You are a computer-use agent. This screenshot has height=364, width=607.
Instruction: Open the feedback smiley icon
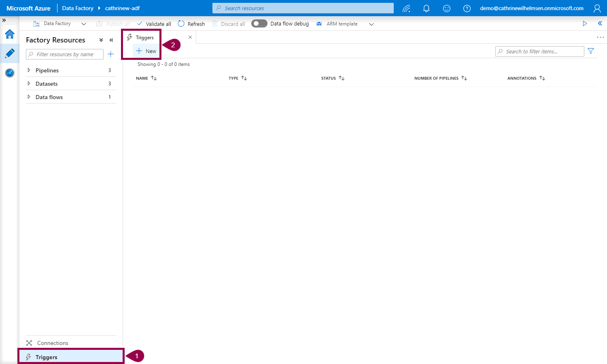446,8
